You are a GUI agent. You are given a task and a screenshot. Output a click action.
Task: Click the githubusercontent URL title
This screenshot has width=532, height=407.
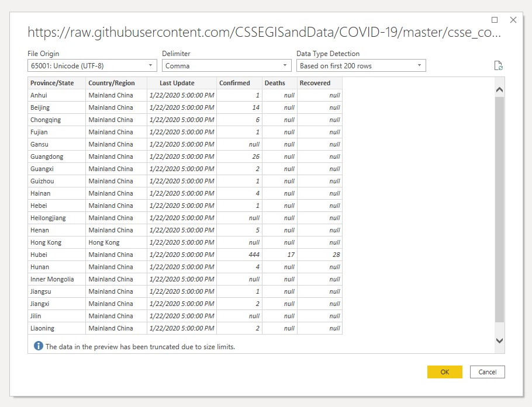click(264, 32)
